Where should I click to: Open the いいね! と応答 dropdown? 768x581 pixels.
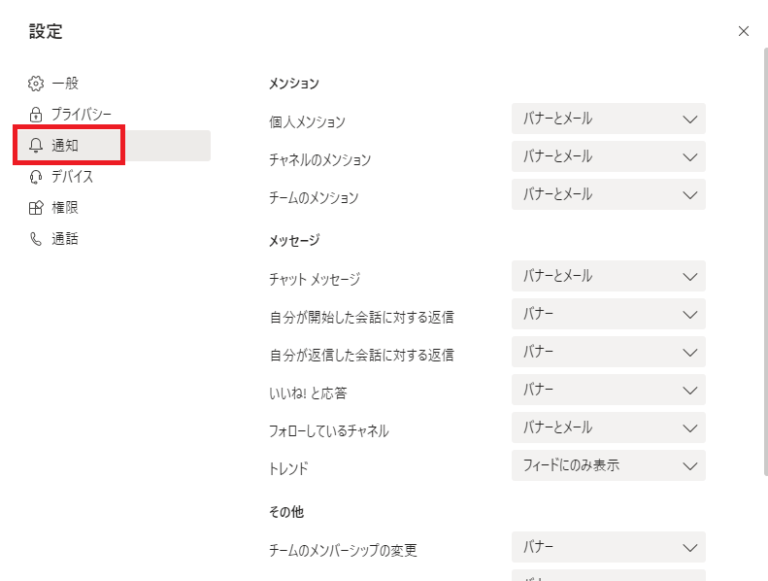click(x=608, y=389)
